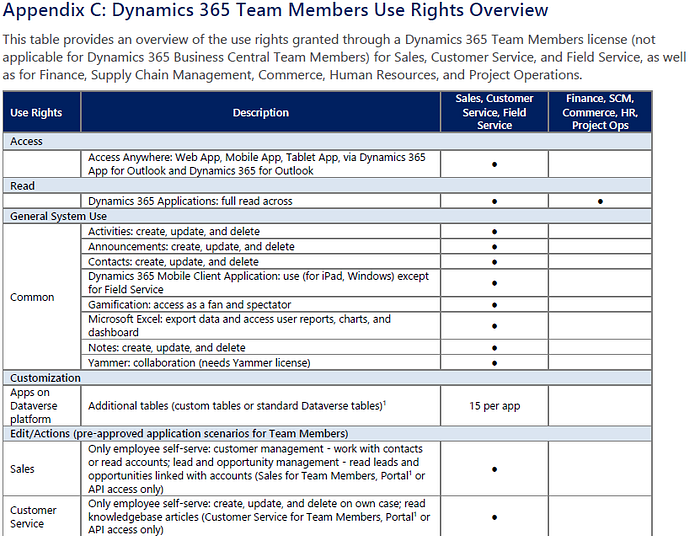Click the Sales column bullet in Gamification row
The height and width of the screenshot is (536, 700).
pyautogui.click(x=494, y=305)
